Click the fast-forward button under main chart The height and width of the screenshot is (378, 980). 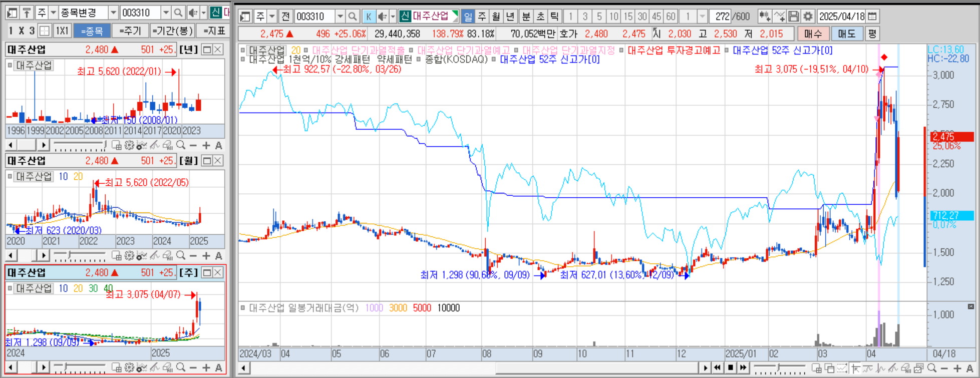pos(743,368)
